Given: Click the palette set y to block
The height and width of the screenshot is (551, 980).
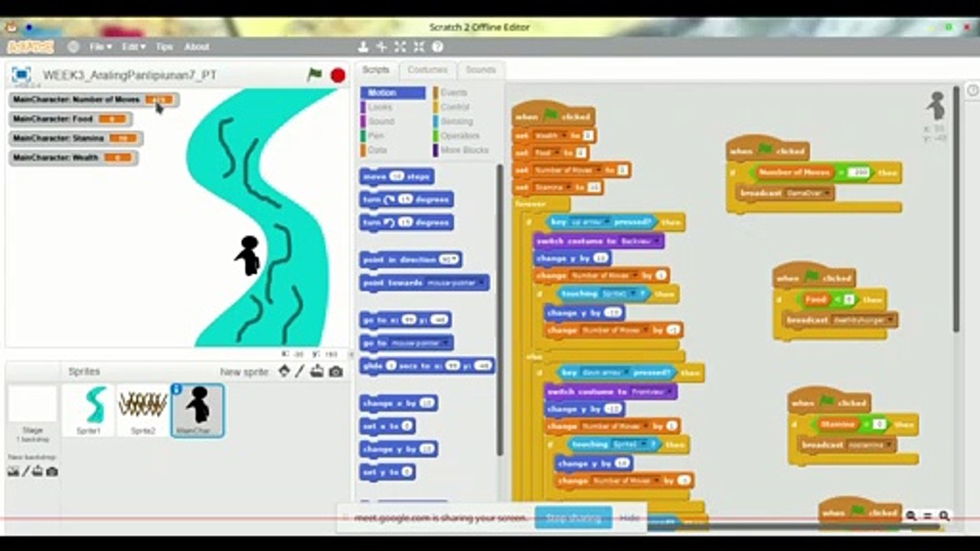Looking at the screenshot, I should pyautogui.click(x=387, y=472).
